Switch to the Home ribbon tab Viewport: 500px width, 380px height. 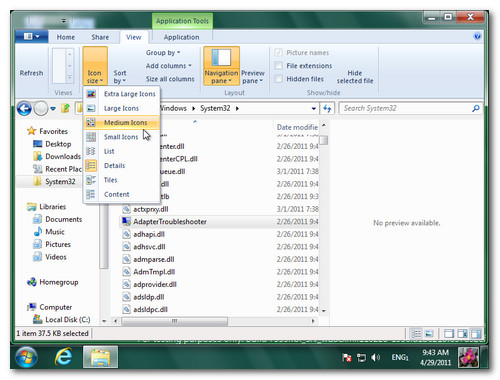[66, 37]
